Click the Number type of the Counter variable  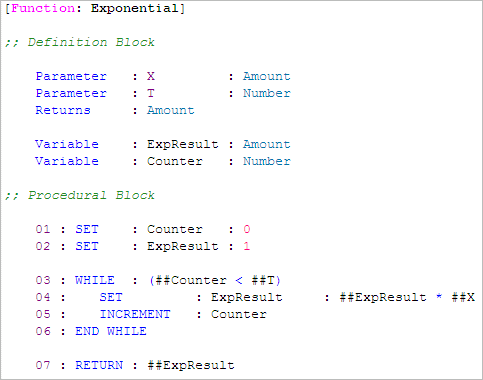click(267, 161)
